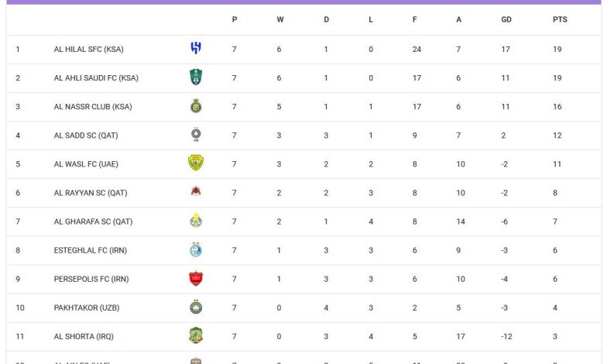Click the Al Sadd SC crest
Image resolution: width=604 pixels, height=364 pixels.
pyautogui.click(x=196, y=135)
